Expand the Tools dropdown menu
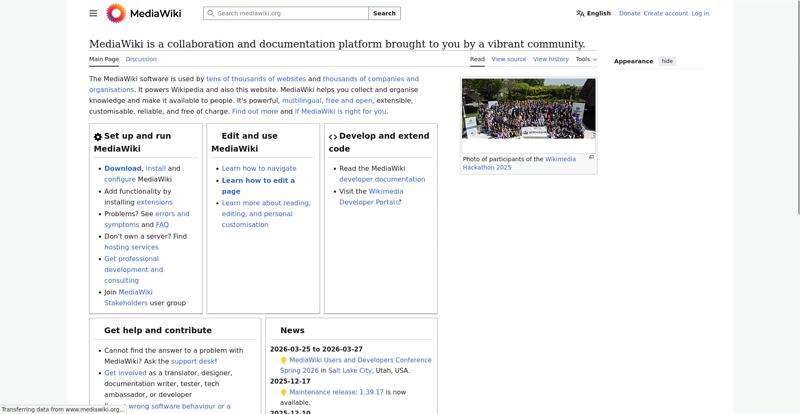Screen dimensions: 800x414 586,59
